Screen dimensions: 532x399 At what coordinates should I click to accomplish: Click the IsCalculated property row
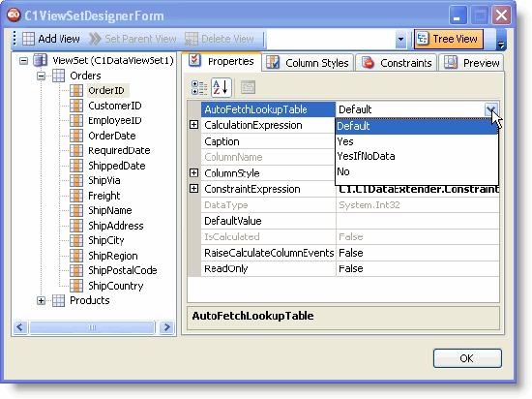point(350,237)
